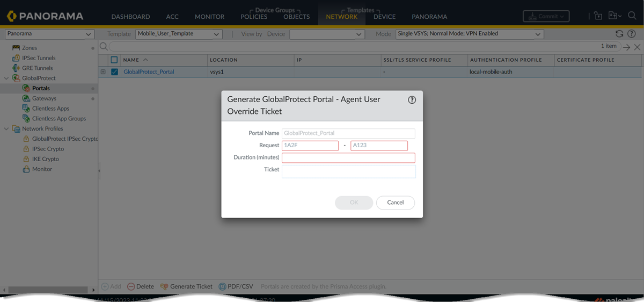Click the GRE Tunnels icon
Screen dimensions: 644x302
click(16, 68)
